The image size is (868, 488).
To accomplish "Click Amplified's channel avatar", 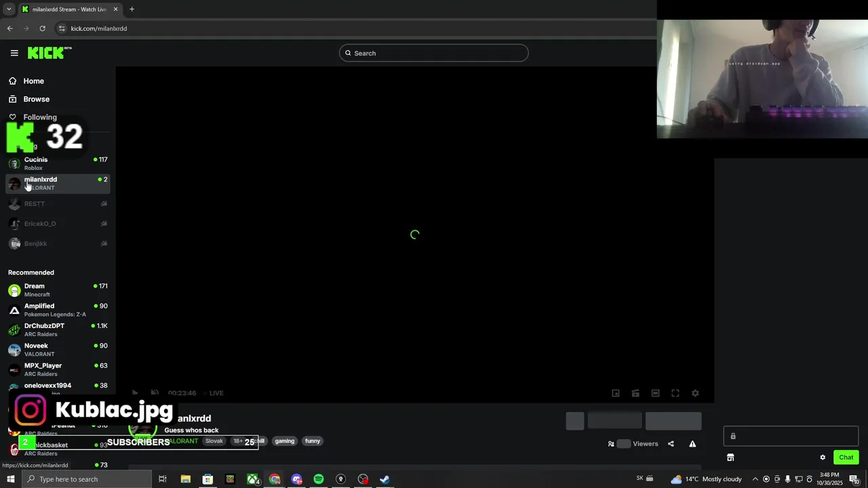I will (x=14, y=310).
